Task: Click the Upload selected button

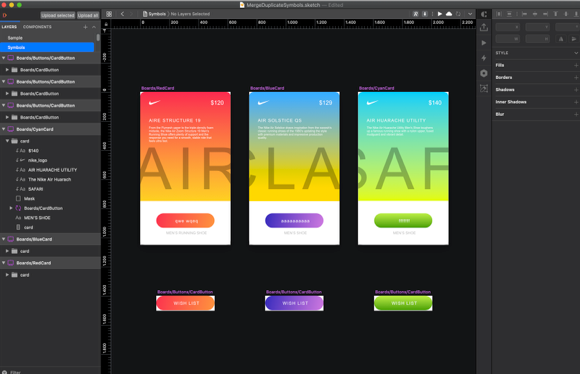Action: pos(58,15)
